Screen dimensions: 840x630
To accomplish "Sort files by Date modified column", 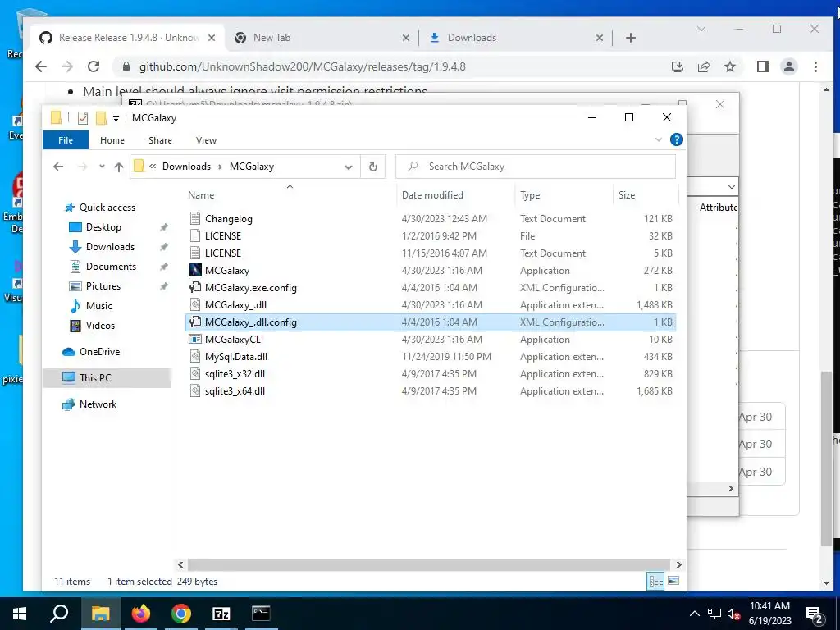I will click(x=456, y=195).
